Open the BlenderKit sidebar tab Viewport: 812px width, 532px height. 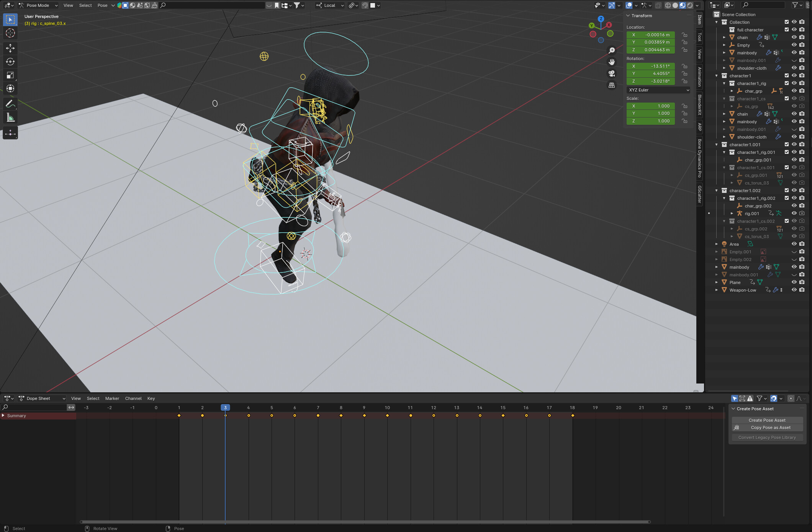700,104
